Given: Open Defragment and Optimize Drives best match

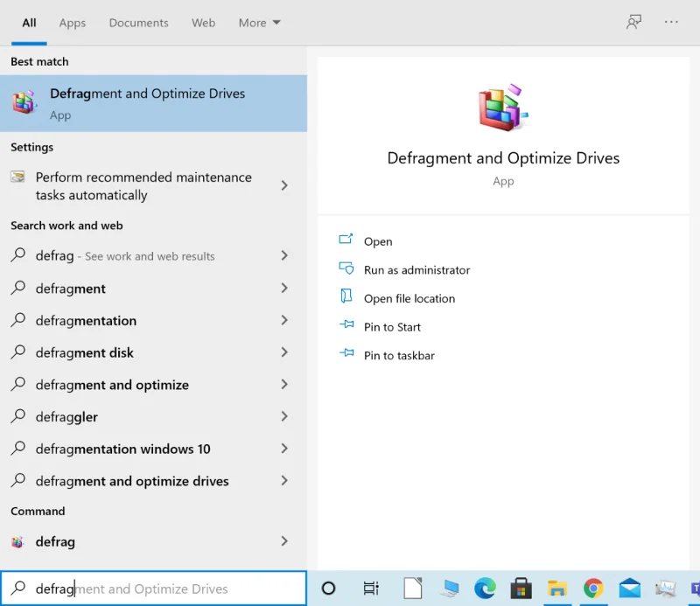Looking at the screenshot, I should coord(153,103).
